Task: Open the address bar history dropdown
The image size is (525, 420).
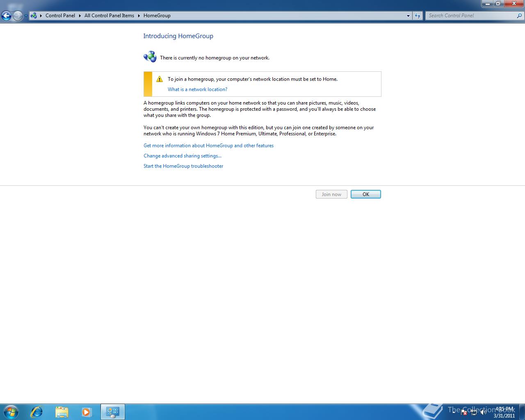Action: (408, 16)
